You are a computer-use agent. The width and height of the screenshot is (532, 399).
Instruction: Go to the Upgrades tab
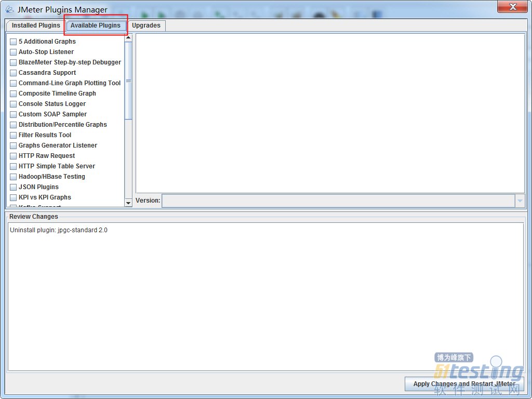[x=146, y=25]
